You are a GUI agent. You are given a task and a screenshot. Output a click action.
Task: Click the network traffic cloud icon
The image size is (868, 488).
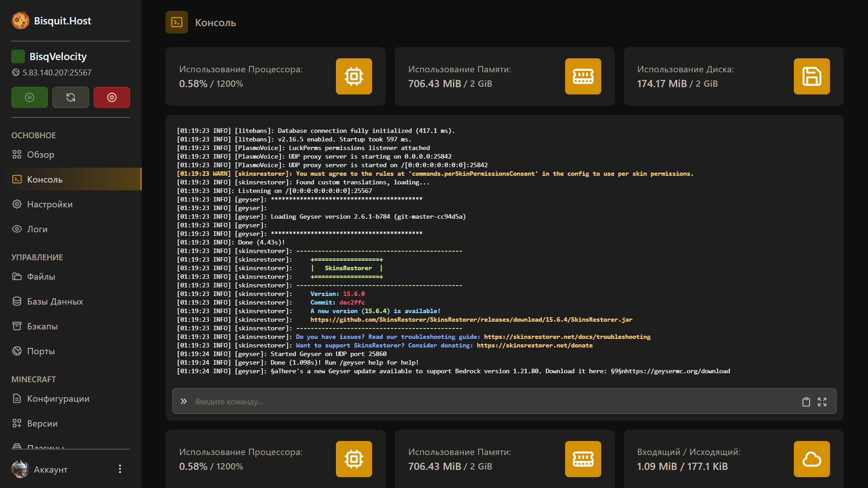point(811,459)
